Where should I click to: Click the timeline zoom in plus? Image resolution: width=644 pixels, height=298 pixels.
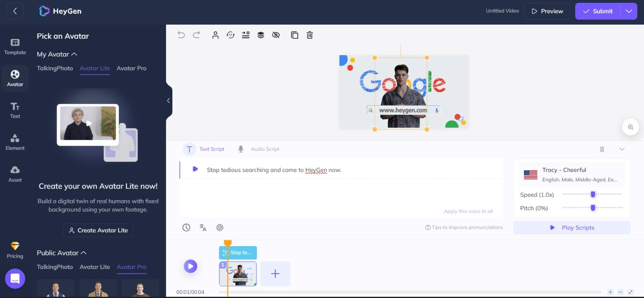(x=611, y=292)
